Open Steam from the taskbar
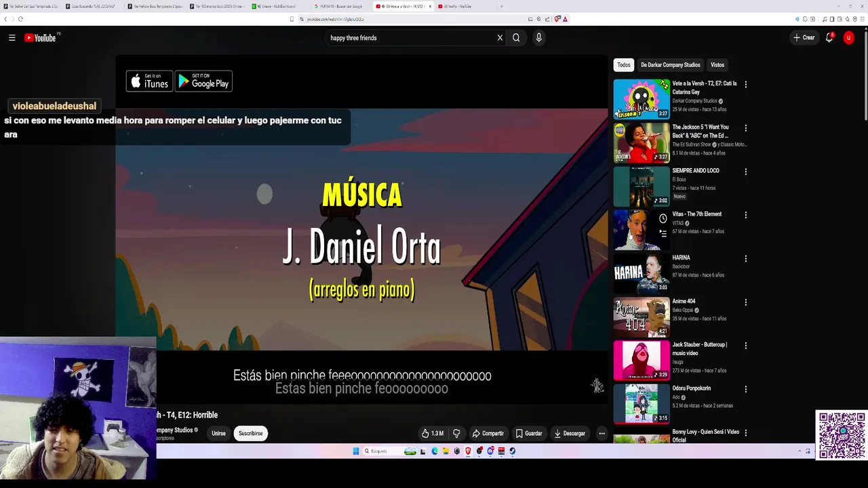Image resolution: width=868 pixels, height=488 pixels. [x=512, y=451]
